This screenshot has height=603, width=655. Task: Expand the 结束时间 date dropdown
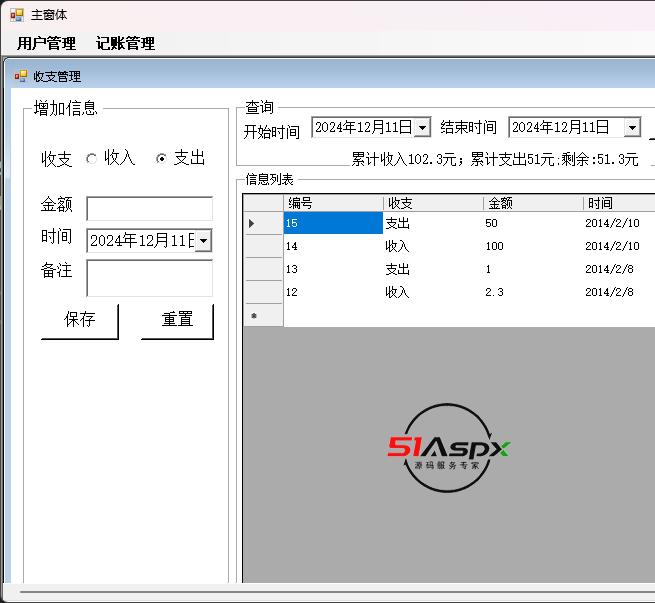(x=632, y=127)
